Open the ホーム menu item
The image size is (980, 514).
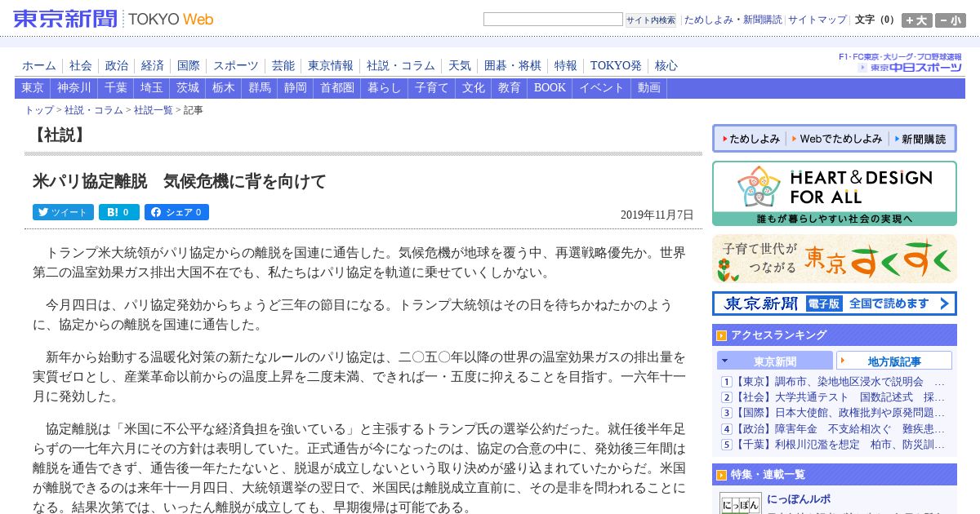click(39, 65)
